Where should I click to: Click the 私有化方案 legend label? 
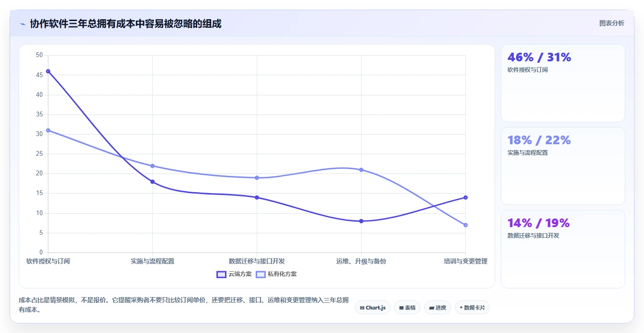282,274
